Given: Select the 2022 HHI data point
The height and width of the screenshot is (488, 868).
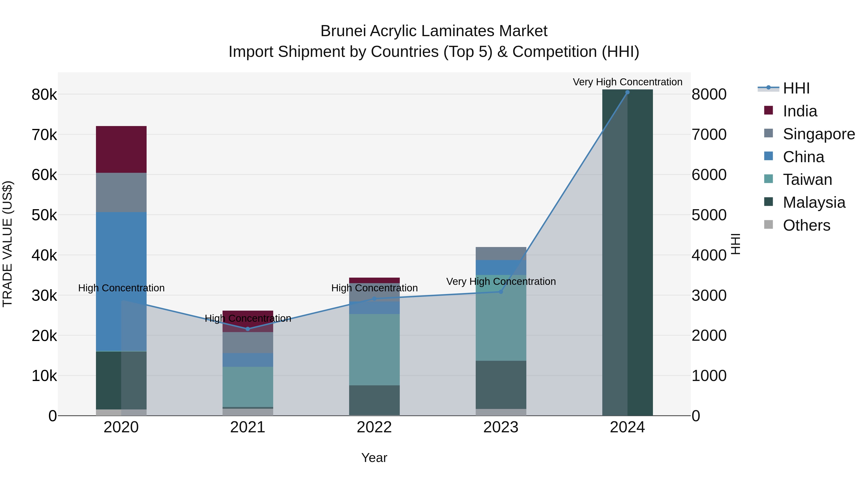Looking at the screenshot, I should (374, 299).
